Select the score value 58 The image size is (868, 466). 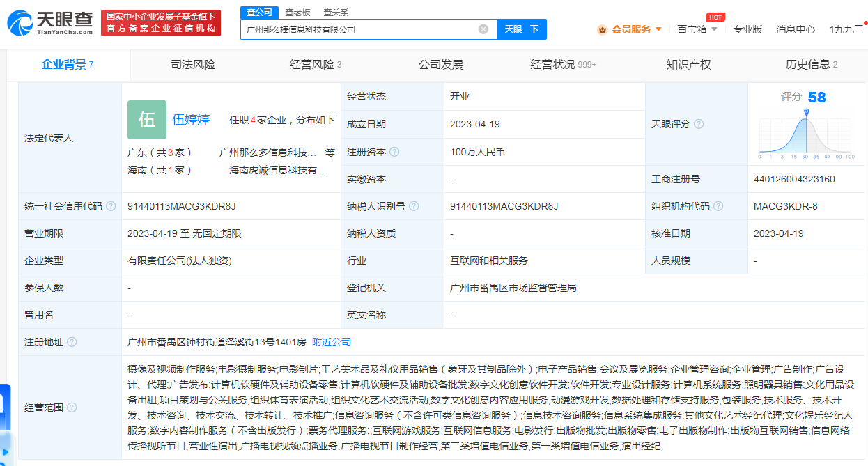pos(816,97)
